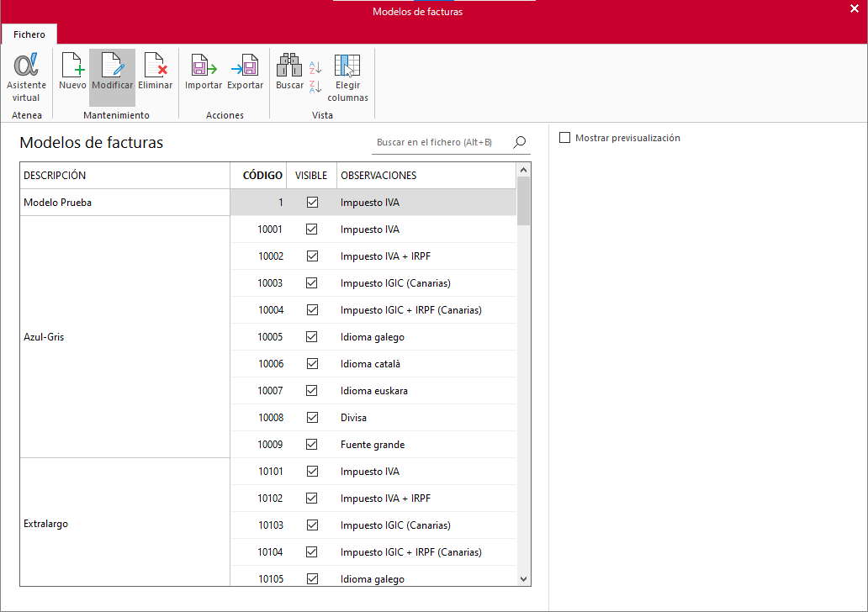Click the OBSERVACIONES column header
This screenshot has height=612, width=868.
[426, 176]
